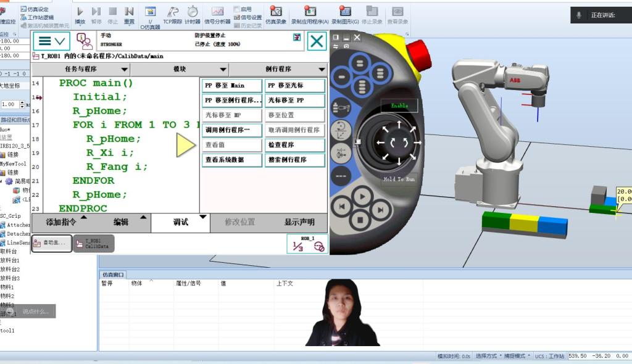Collapse the 调试 debug menu

180,222
